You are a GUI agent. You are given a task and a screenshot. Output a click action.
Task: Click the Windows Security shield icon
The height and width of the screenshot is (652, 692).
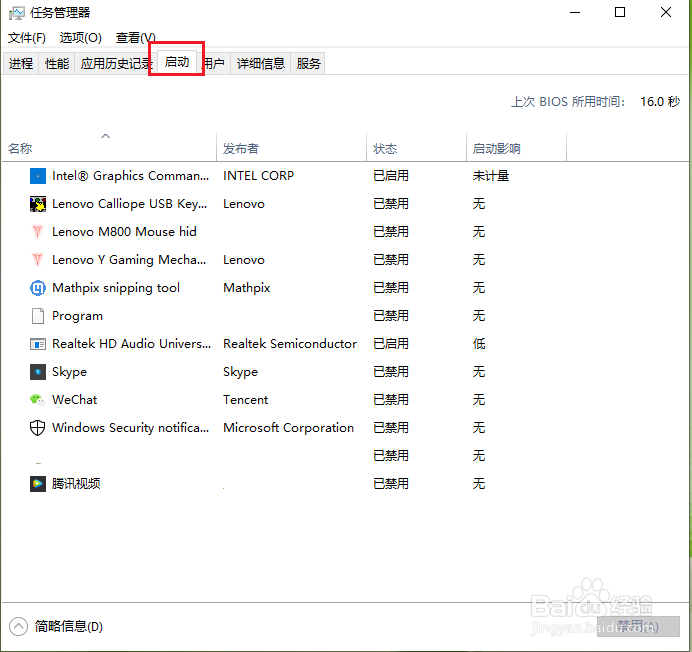coord(38,428)
